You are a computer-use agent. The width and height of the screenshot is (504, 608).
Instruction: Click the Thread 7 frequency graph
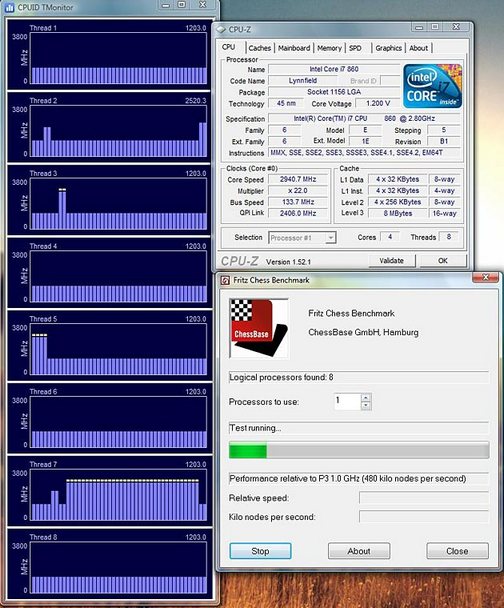[x=118, y=495]
